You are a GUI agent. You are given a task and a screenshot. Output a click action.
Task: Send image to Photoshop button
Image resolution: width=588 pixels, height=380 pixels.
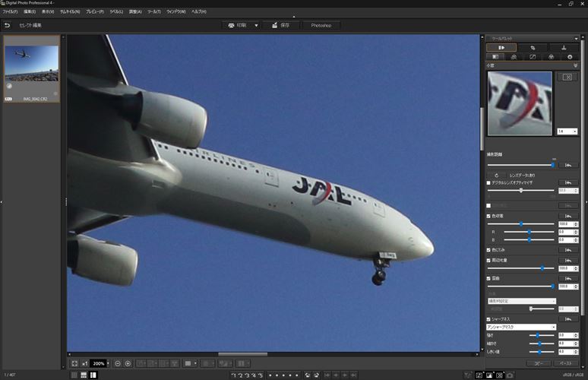321,26
